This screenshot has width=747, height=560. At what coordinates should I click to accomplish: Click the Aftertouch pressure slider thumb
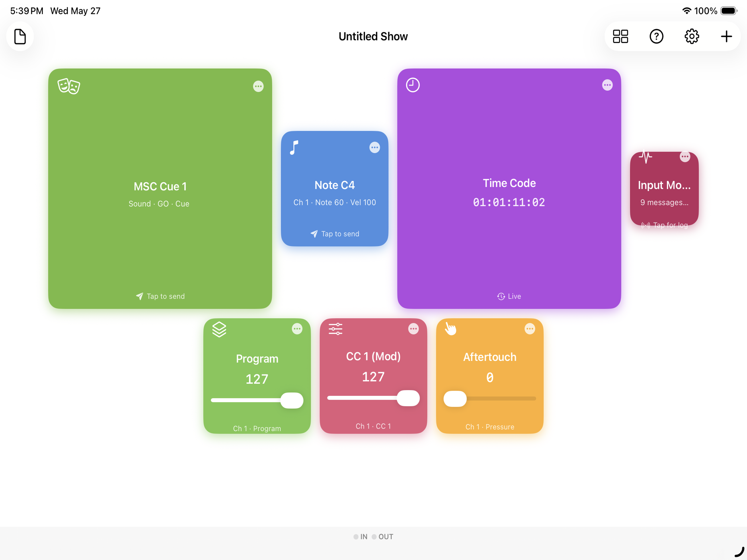pyautogui.click(x=455, y=399)
